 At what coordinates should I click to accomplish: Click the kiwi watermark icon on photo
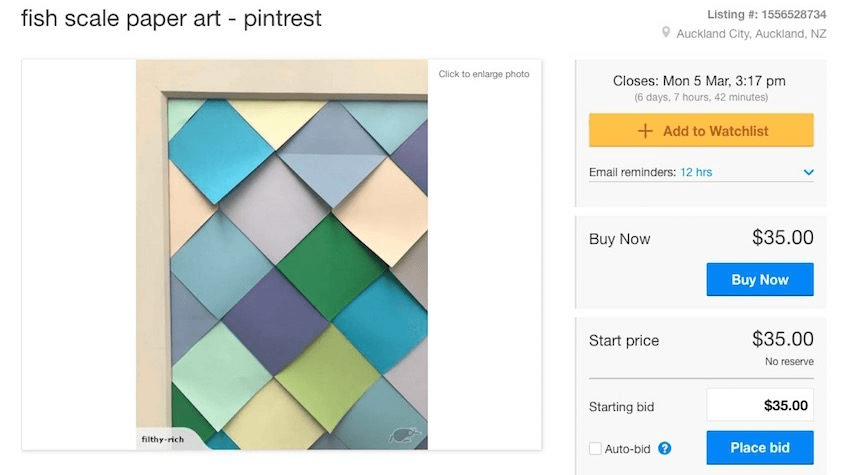pos(405,435)
